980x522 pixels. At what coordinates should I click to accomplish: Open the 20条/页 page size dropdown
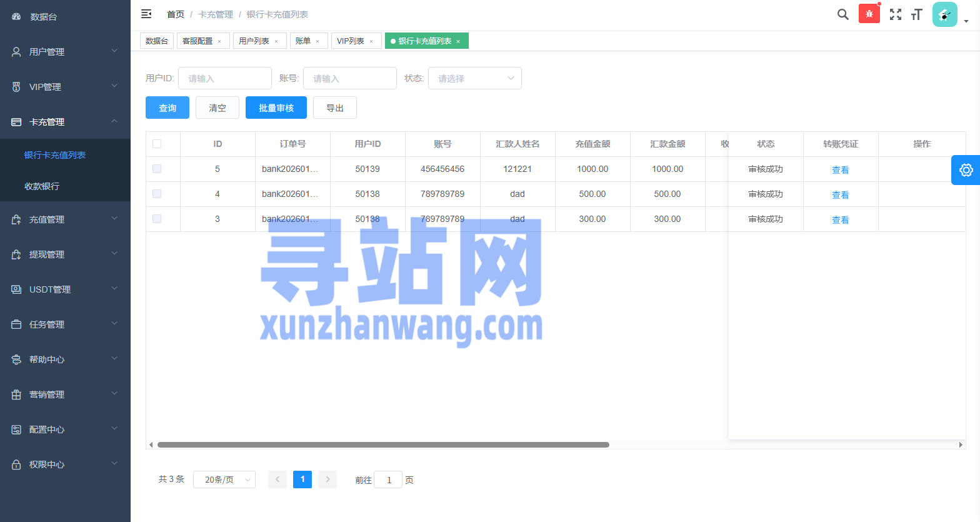pos(224,479)
